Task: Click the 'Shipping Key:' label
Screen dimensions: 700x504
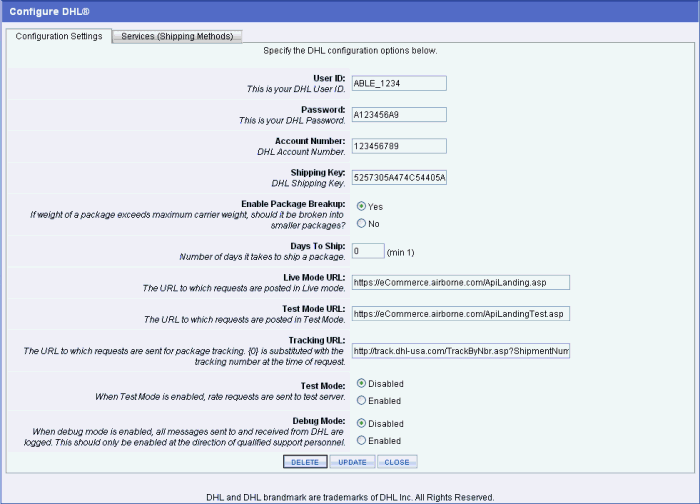Action: pyautogui.click(x=318, y=173)
